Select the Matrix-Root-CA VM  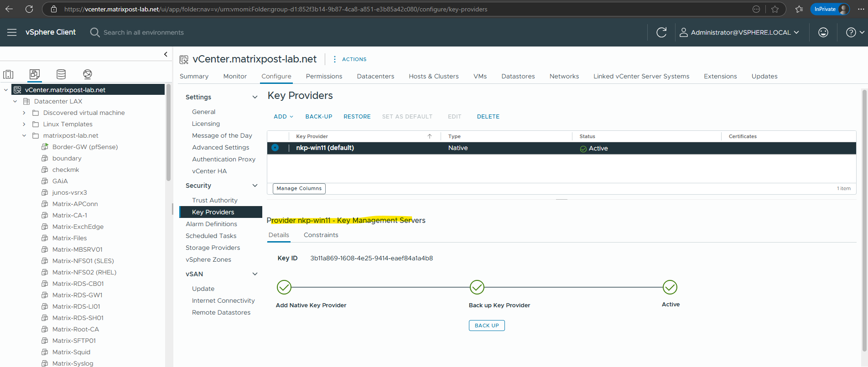(x=75, y=329)
